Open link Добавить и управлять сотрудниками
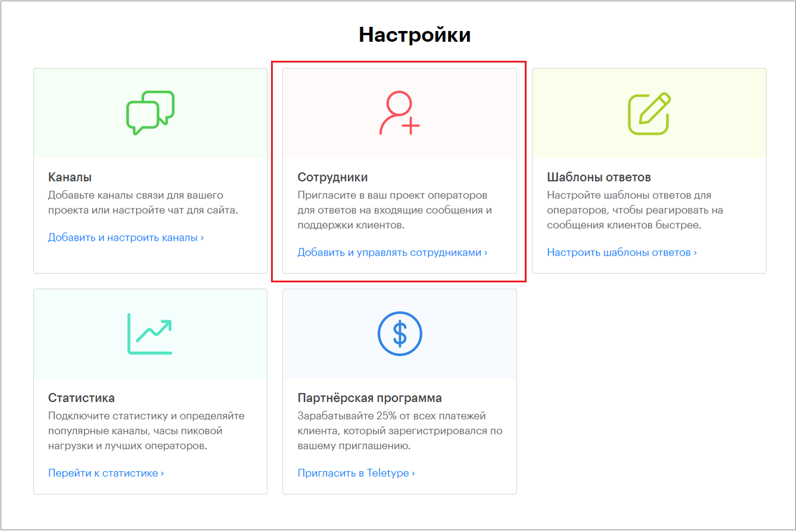The height and width of the screenshot is (532, 797). pyautogui.click(x=392, y=252)
